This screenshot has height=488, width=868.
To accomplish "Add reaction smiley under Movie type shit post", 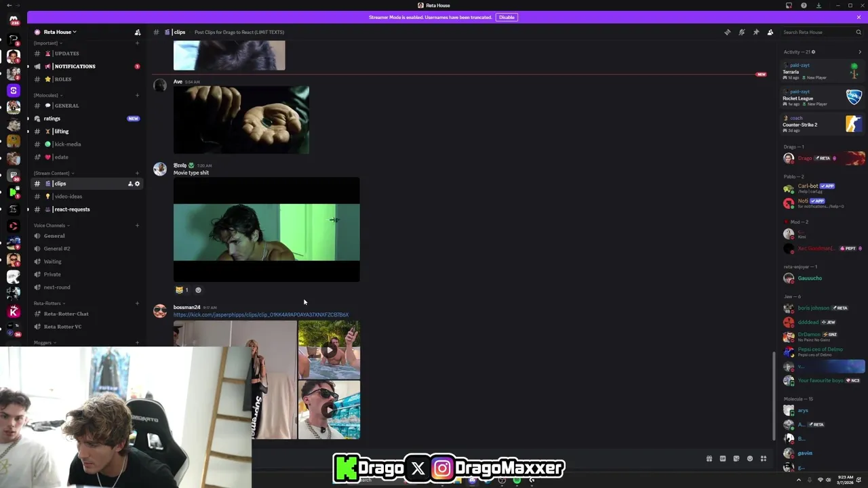I will point(198,290).
